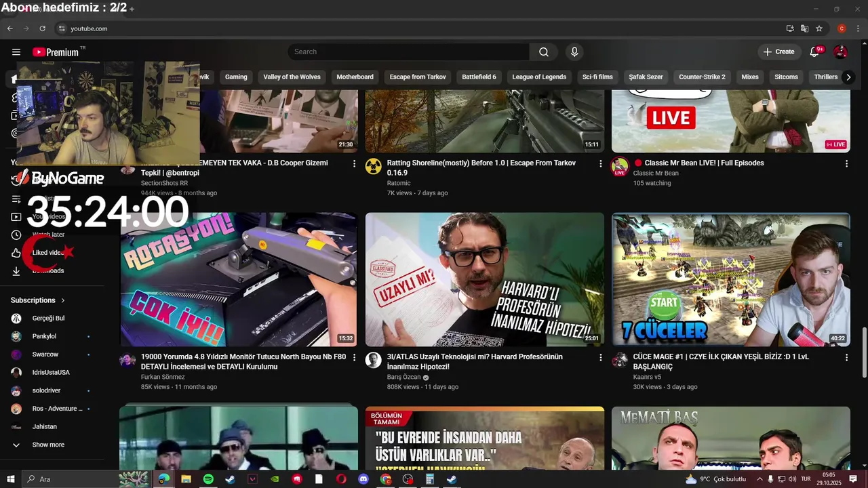Click the page vertical scrollbar thumb
This screenshot has width=868, height=488.
coord(864,352)
